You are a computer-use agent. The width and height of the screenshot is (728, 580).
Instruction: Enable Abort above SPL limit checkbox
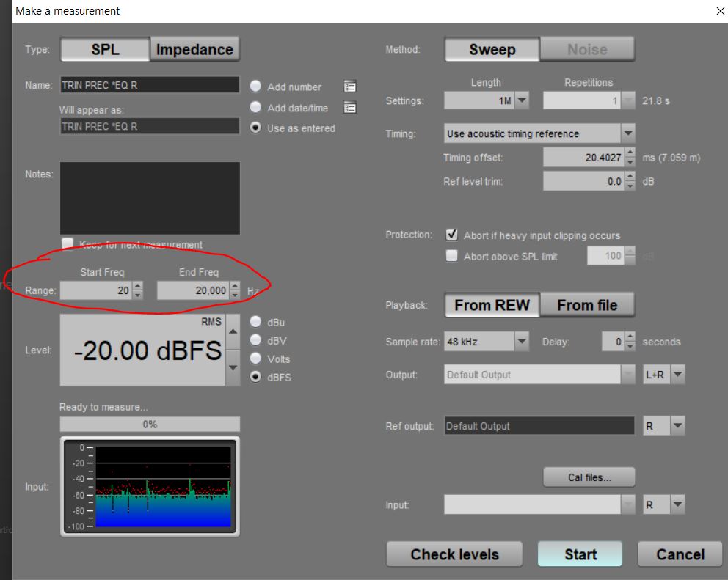(x=452, y=256)
